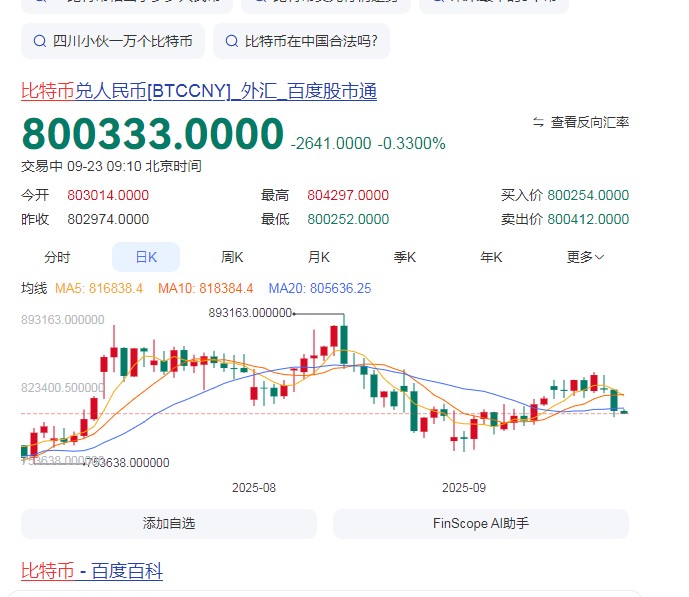689x597 pixels.
Task: Switch to the 周K chart tab
Action: 232,257
